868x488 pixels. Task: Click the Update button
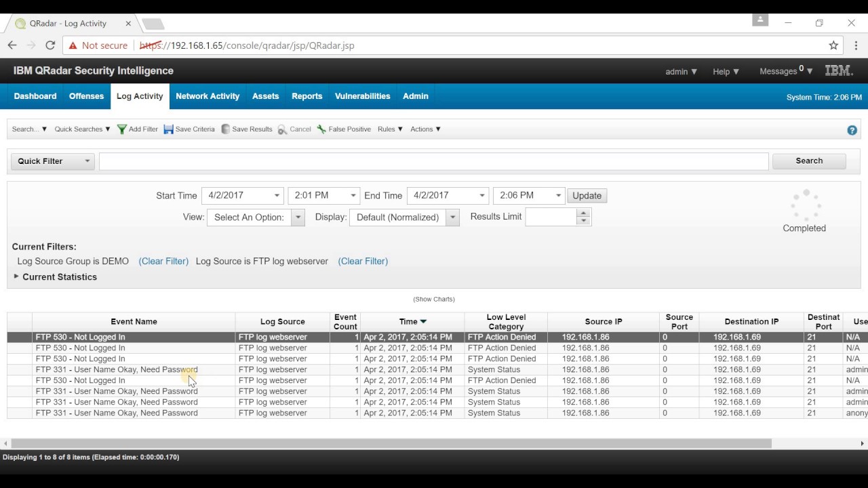[587, 196]
